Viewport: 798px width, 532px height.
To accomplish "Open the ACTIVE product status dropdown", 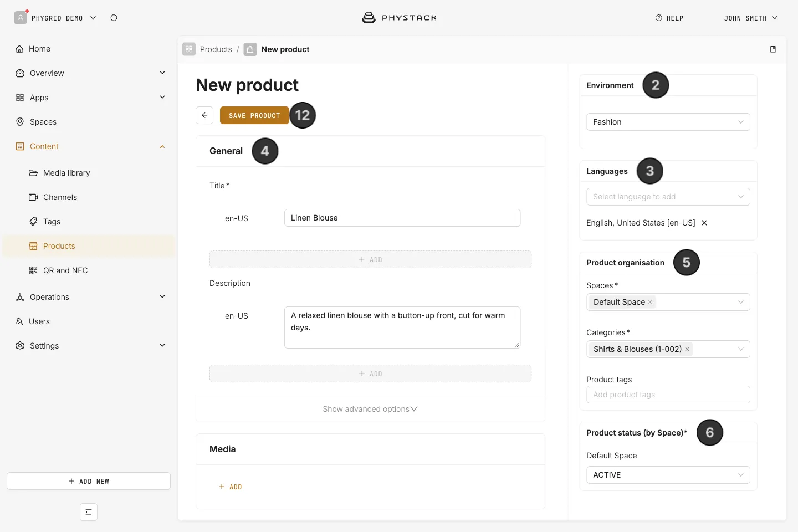I will coord(668,475).
